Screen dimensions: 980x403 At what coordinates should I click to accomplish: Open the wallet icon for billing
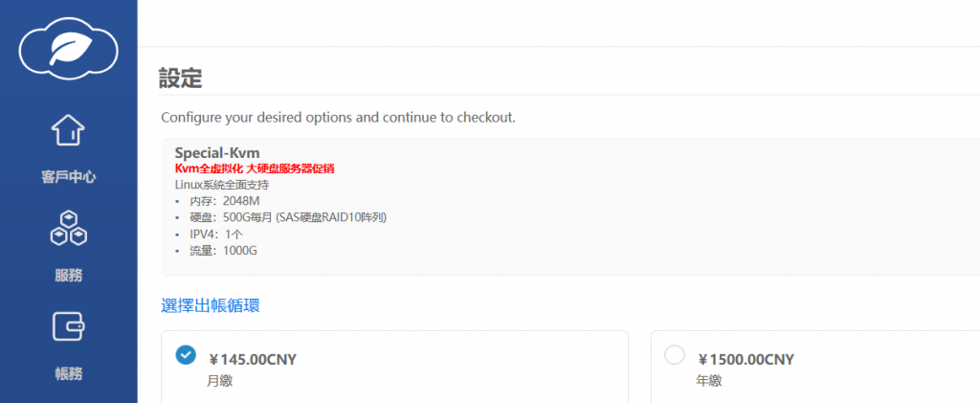point(68,327)
